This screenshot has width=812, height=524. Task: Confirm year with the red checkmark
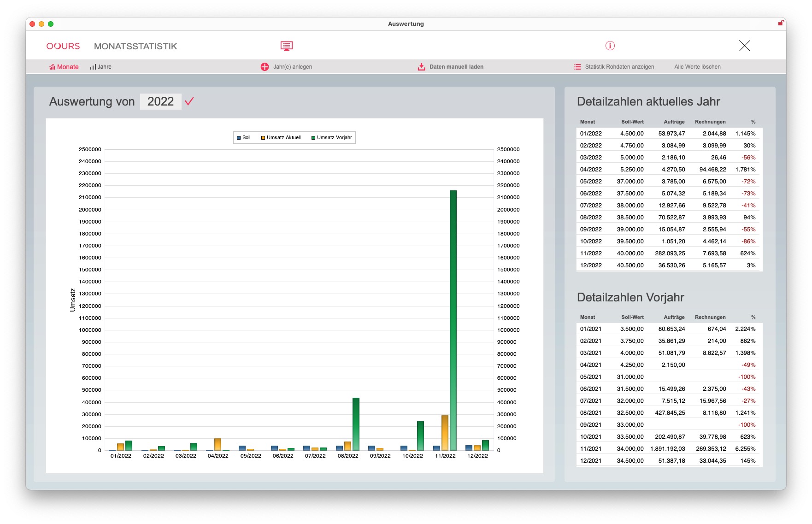click(x=189, y=101)
